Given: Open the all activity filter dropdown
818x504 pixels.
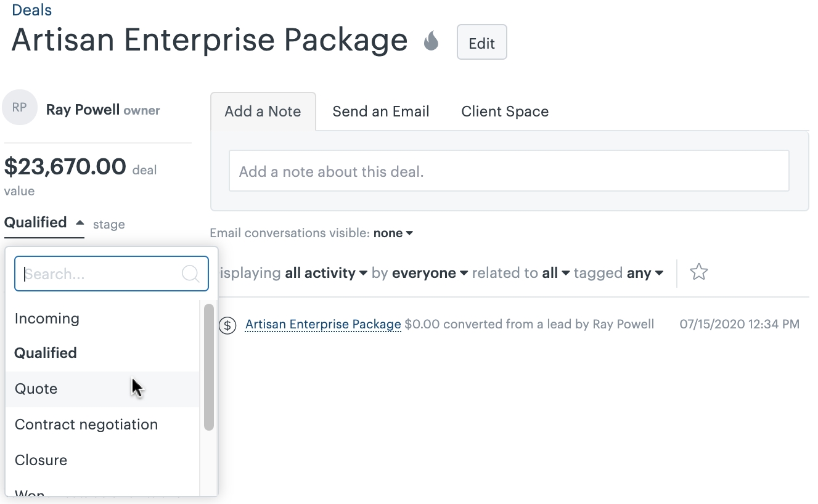Looking at the screenshot, I should tap(326, 273).
